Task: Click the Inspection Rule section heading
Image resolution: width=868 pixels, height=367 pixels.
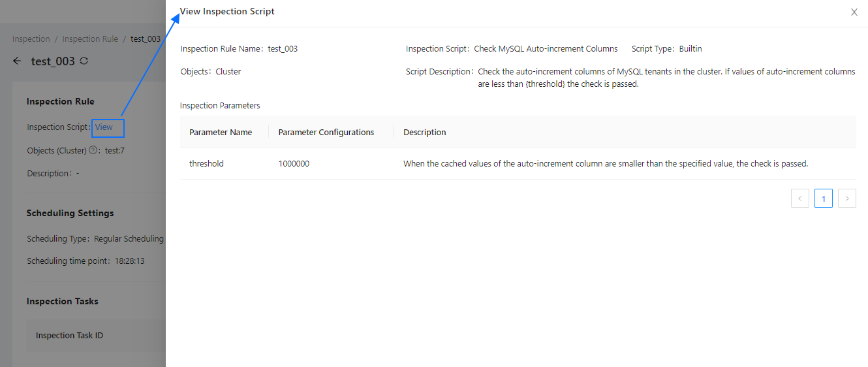Action: (60, 101)
